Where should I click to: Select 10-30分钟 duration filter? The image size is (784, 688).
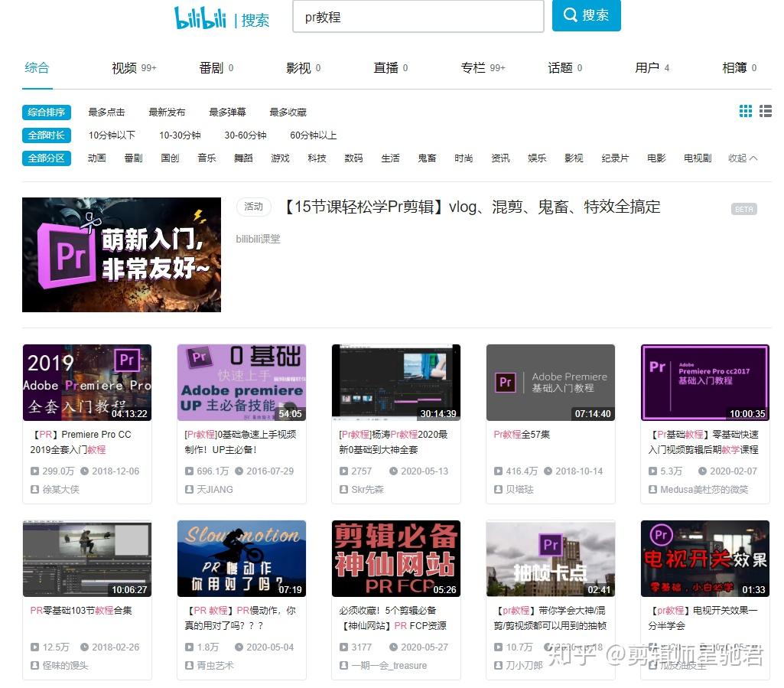coord(180,135)
